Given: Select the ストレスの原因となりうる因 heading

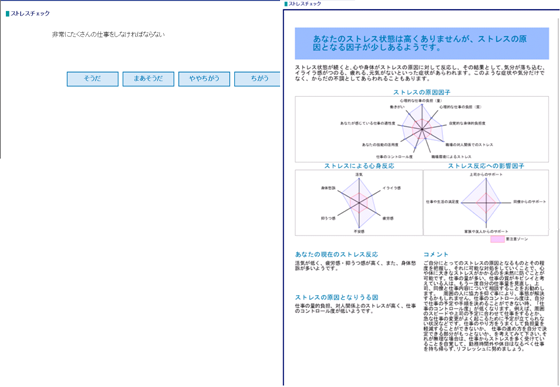Looking at the screenshot, I should point(336,297).
